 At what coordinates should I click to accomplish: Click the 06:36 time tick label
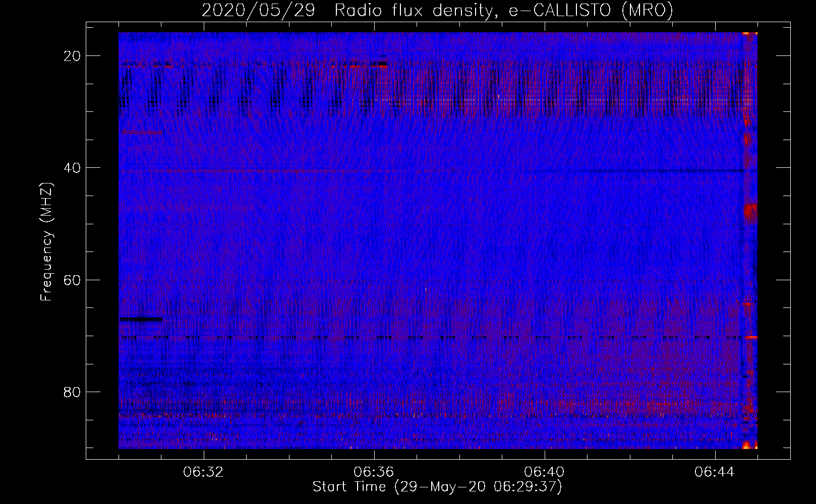click(374, 472)
